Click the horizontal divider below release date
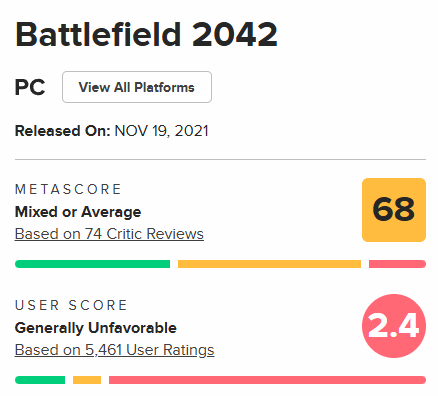 (x=220, y=160)
